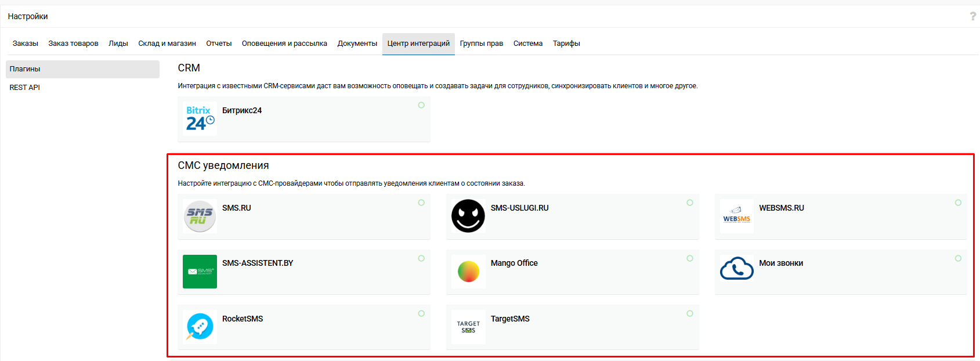The height and width of the screenshot is (361, 980).
Task: Click the СМС уведомления section heading
Action: tap(223, 165)
